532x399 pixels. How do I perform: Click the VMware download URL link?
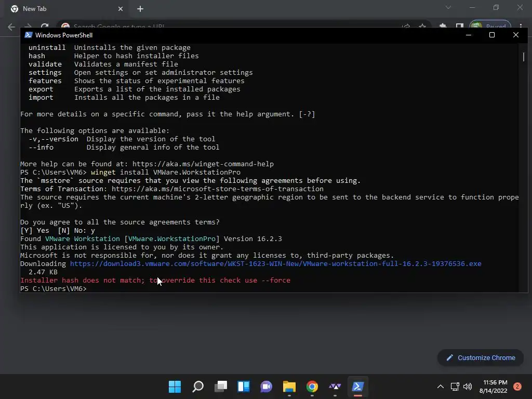[275, 263]
